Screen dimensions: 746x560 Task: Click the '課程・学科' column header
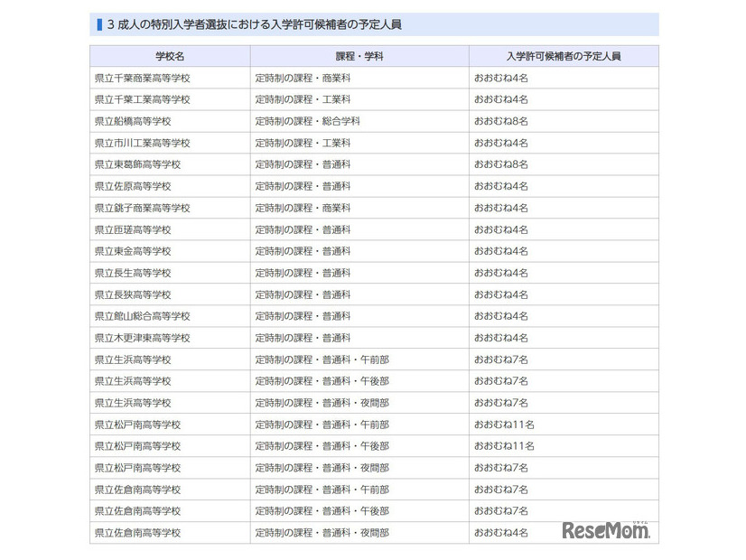click(359, 56)
